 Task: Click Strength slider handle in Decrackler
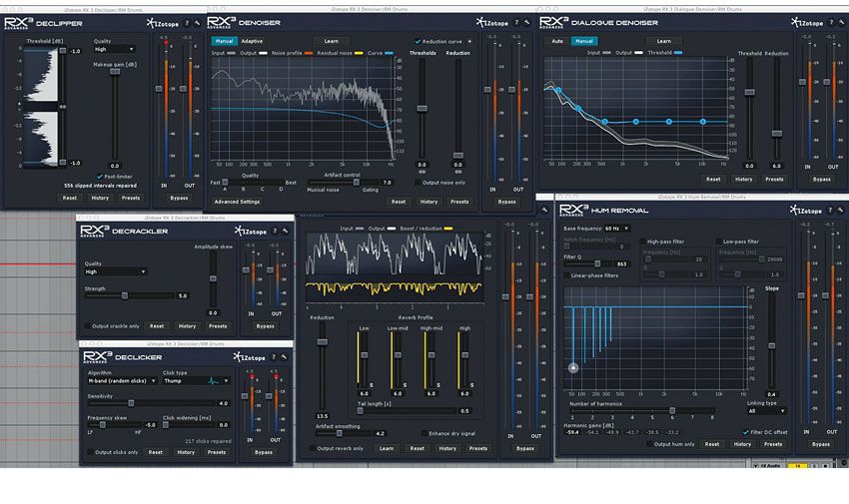pos(125,295)
